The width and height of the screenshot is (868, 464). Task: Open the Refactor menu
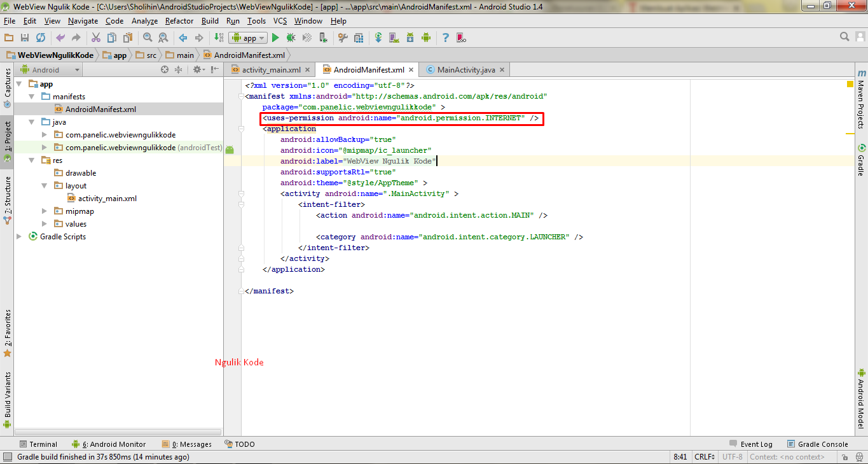179,21
